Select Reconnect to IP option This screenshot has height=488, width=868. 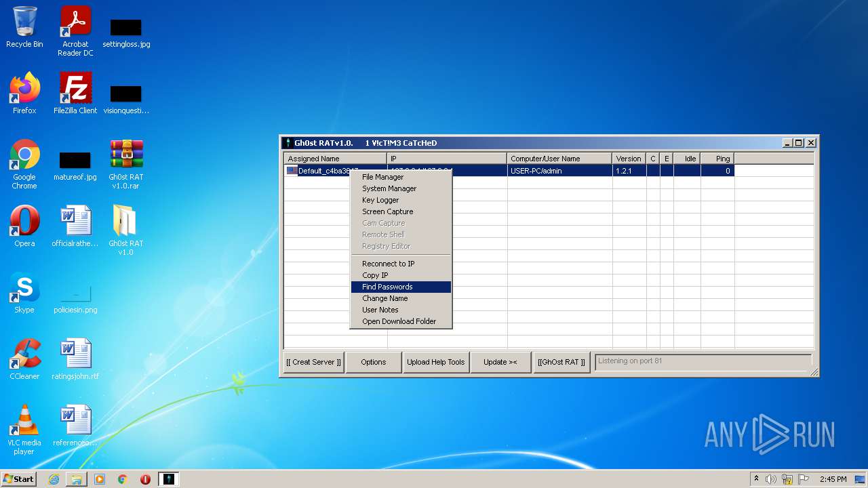401,264
